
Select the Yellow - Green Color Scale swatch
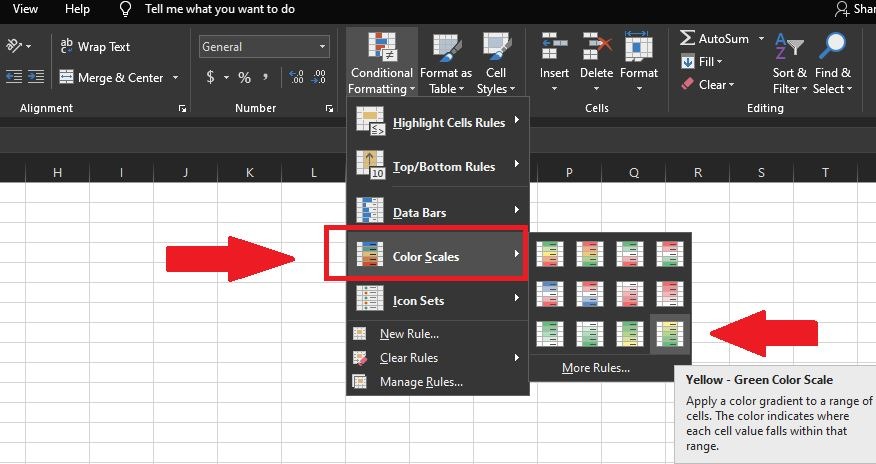[x=670, y=335]
